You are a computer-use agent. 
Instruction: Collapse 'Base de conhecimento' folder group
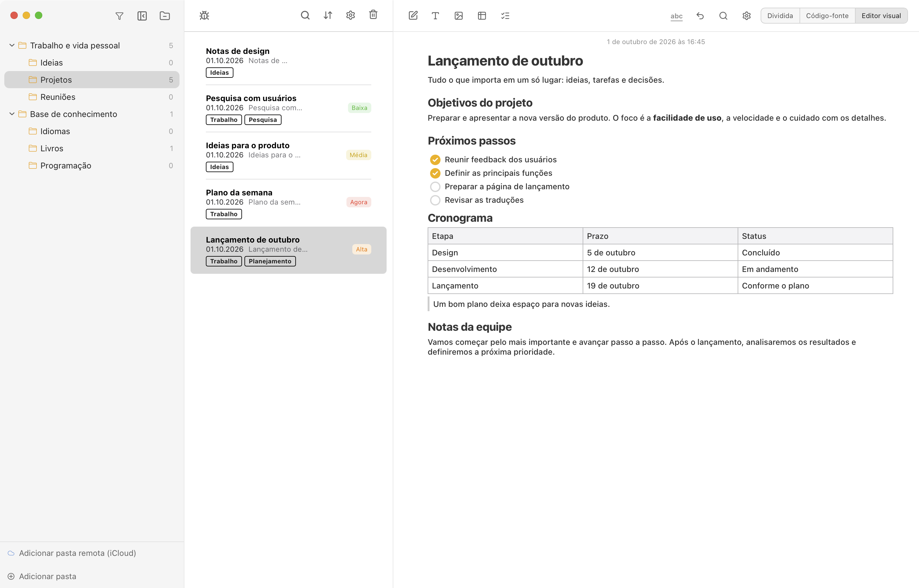pyautogui.click(x=12, y=114)
